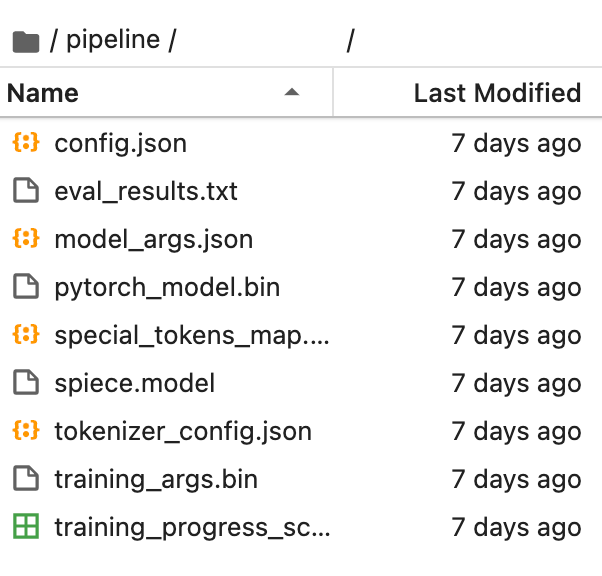Click the tokenizer_config.json JSON icon
602x576 pixels.
point(26,430)
